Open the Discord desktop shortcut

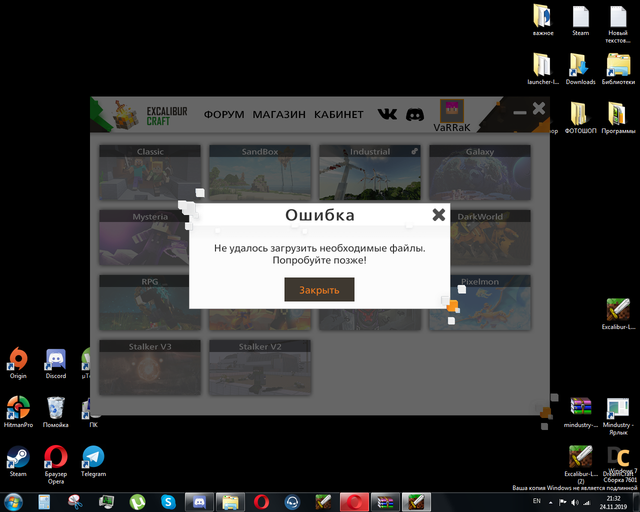[56, 363]
